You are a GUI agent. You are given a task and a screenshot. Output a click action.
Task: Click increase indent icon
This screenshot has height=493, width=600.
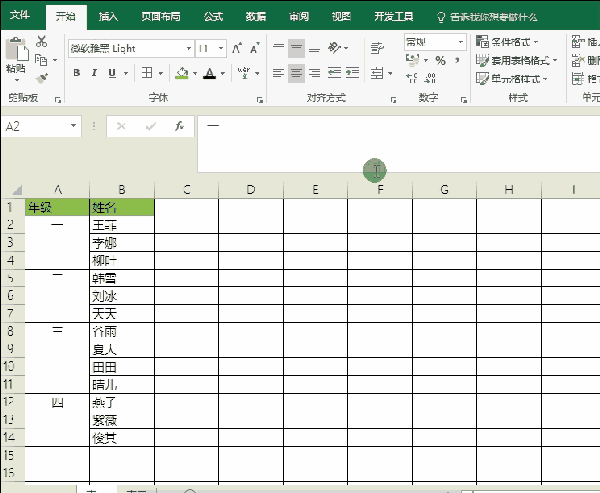352,73
